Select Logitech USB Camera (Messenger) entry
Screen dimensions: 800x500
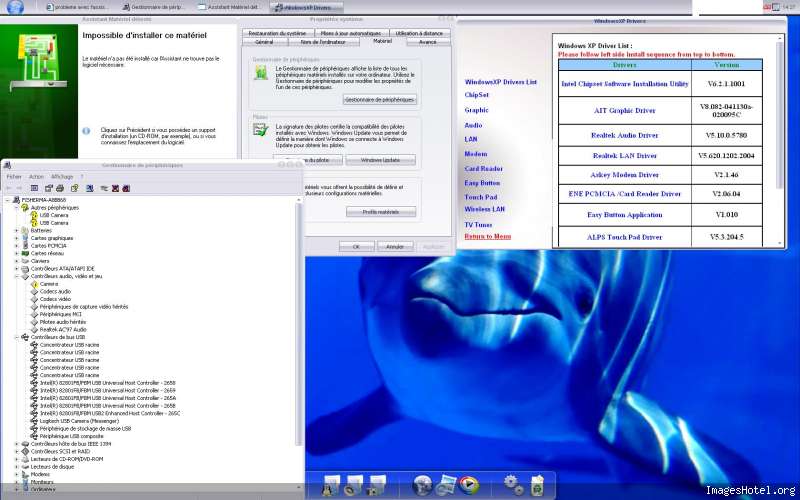[x=79, y=421]
